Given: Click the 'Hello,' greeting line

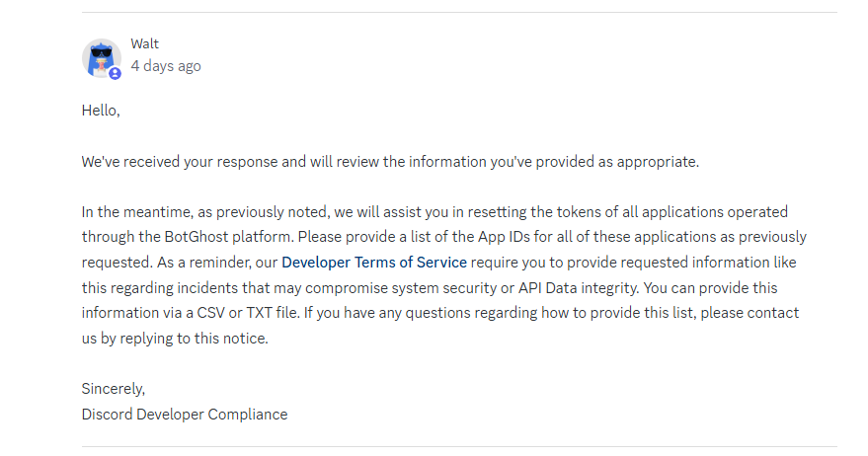Looking at the screenshot, I should [x=101, y=111].
